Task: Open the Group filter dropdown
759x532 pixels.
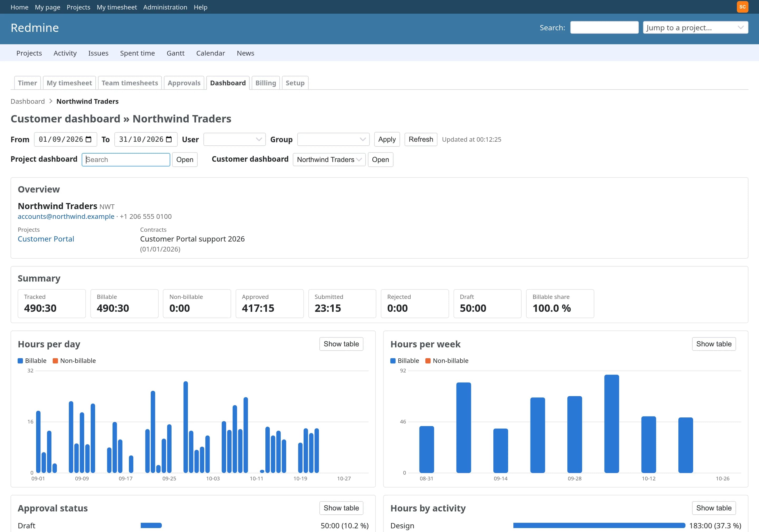Action: 333,139
